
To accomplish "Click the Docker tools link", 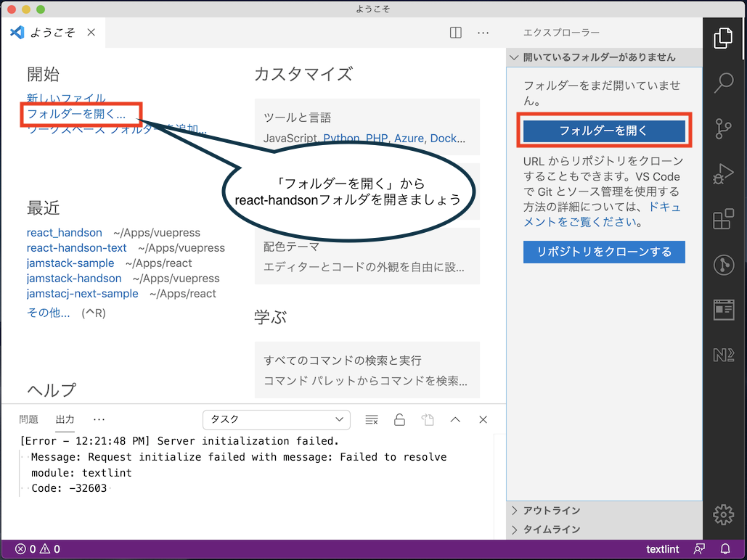I will (x=448, y=138).
